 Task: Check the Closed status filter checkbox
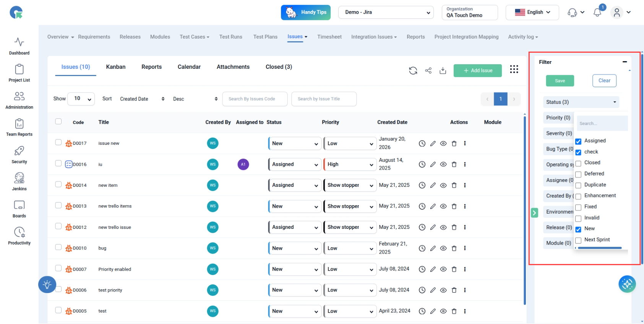[578, 163]
